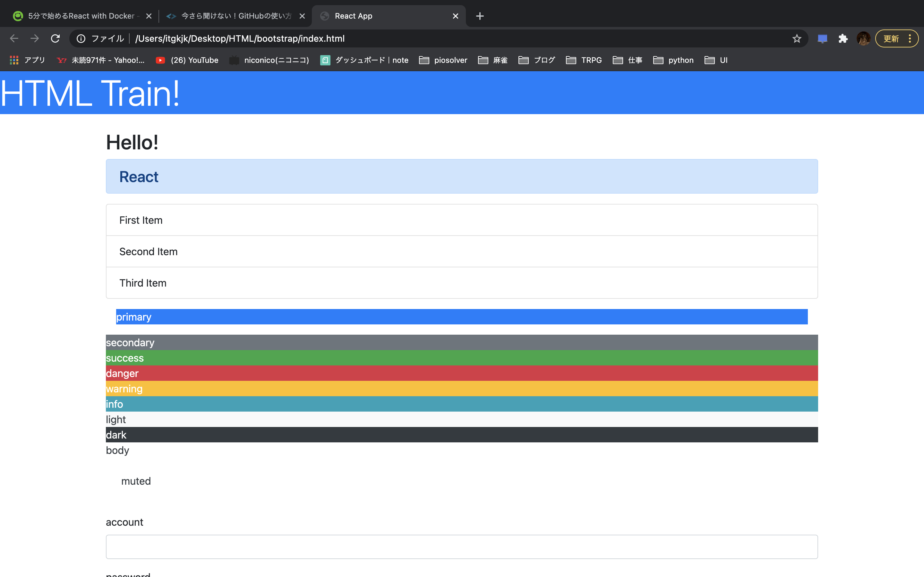This screenshot has width=924, height=577.
Task: Select Second Item in the list
Action: pos(462,252)
